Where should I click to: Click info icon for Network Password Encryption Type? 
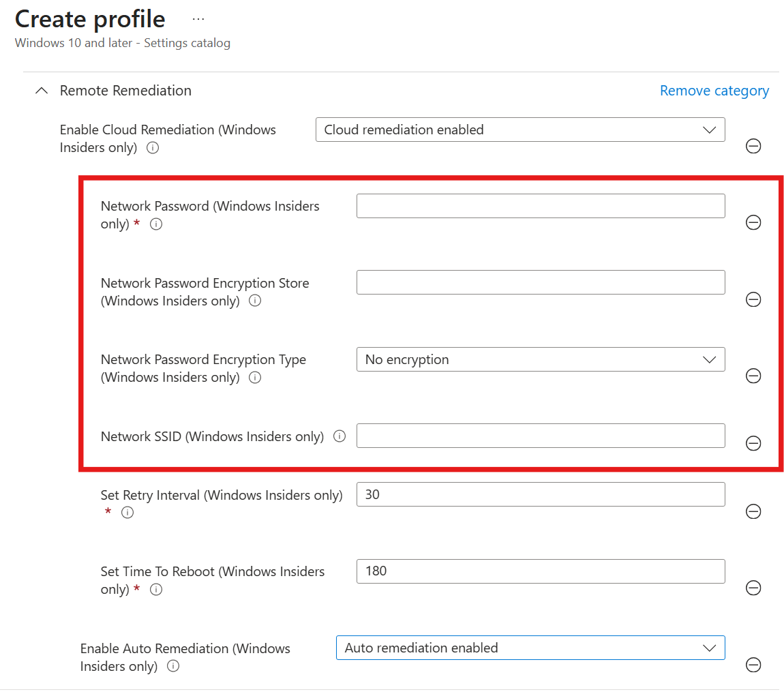[255, 377]
